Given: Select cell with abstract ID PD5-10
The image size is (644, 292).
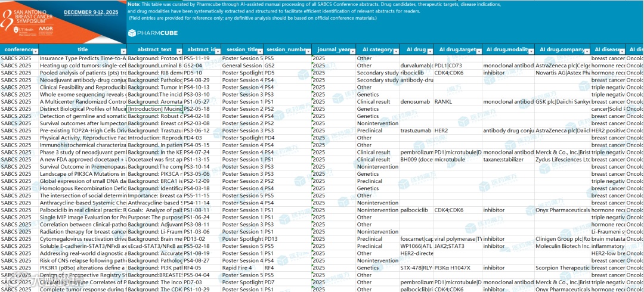Looking at the screenshot, I should 202,73.
